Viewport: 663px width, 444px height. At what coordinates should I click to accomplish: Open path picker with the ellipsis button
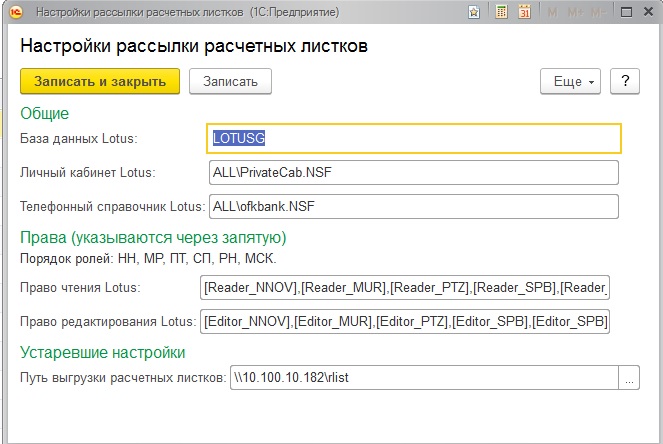(x=629, y=379)
